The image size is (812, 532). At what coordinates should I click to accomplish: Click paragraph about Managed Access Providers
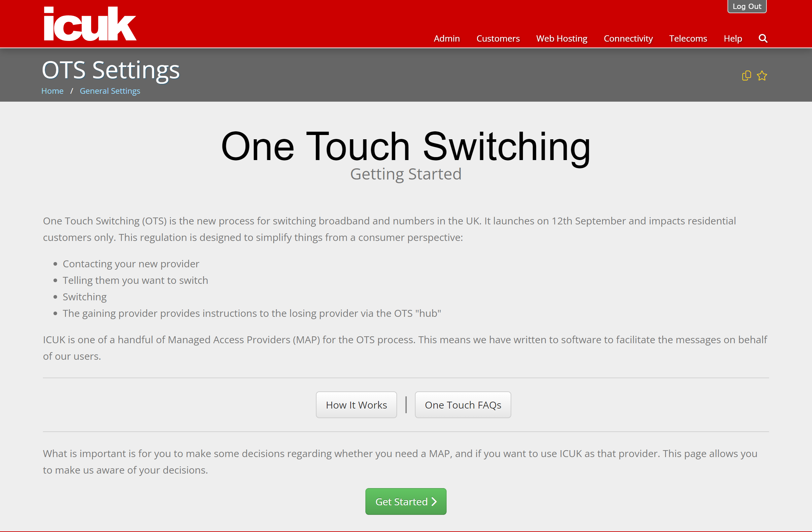coord(405,348)
